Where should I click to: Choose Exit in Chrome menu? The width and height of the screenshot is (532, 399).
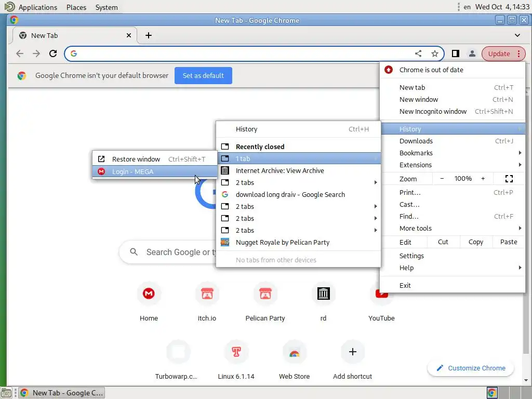[453, 285]
